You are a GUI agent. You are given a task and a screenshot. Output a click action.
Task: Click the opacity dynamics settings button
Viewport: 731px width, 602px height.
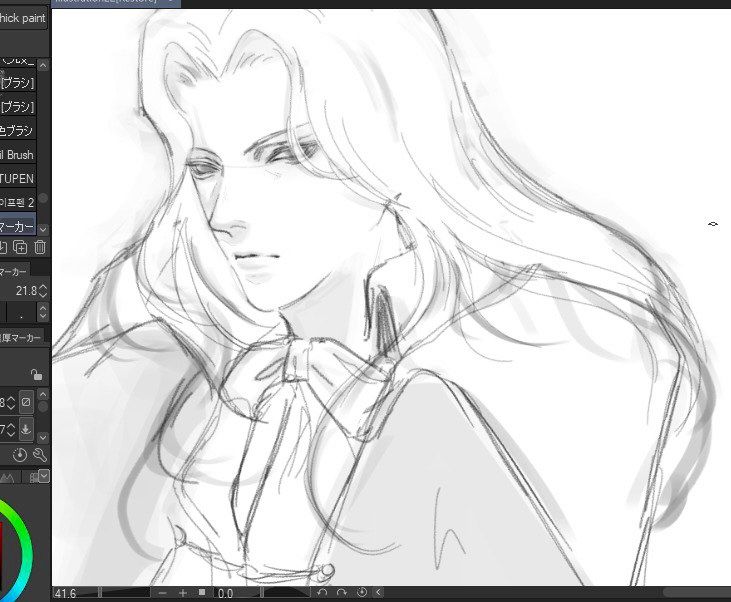(26, 402)
